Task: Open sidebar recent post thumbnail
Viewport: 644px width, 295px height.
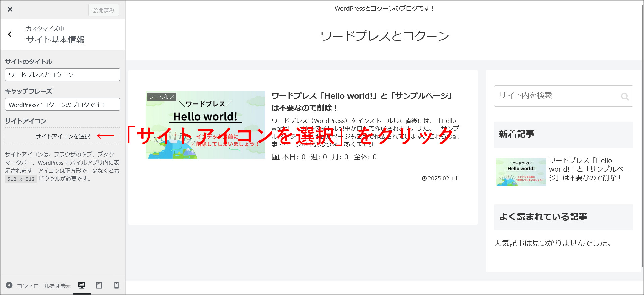Action: [521, 172]
